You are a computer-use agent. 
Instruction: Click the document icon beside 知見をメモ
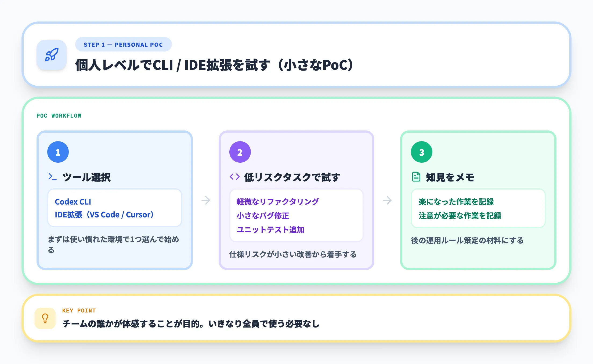[415, 177]
